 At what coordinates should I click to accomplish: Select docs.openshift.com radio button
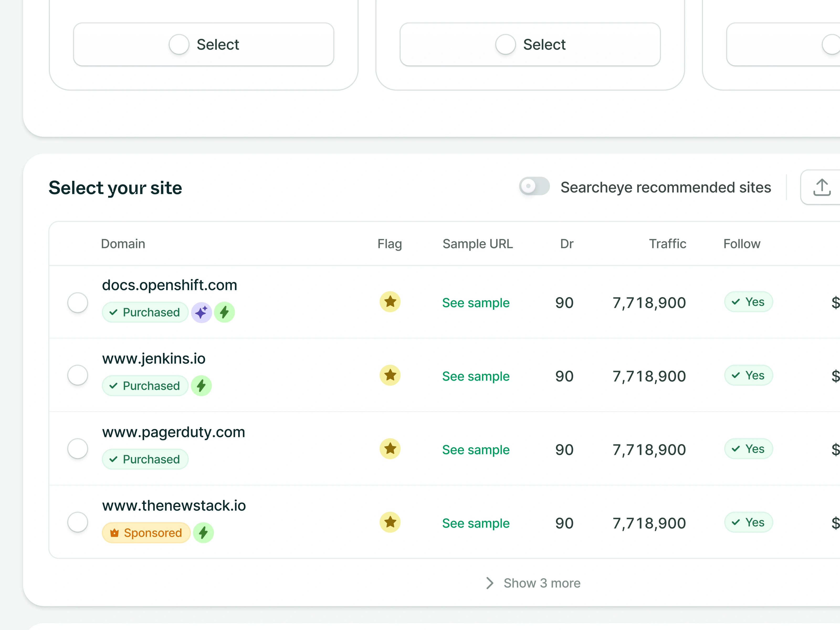coord(78,303)
